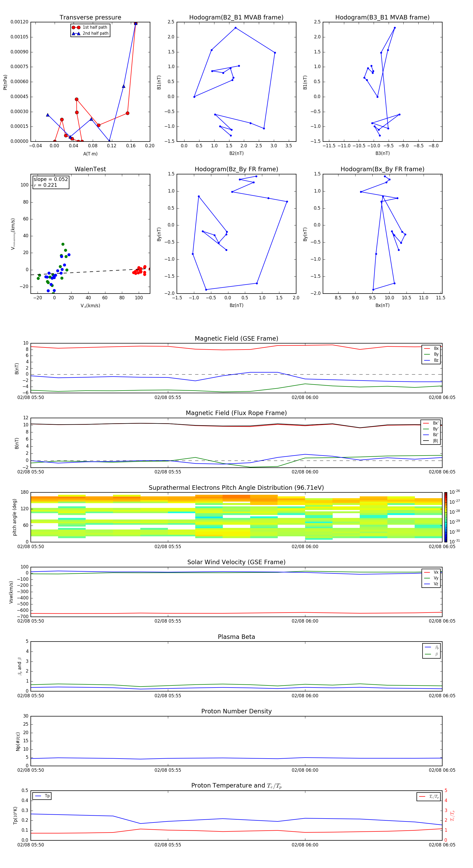Click the Te/Tp legend entry
The width and height of the screenshot is (473, 868).
[x=429, y=797]
